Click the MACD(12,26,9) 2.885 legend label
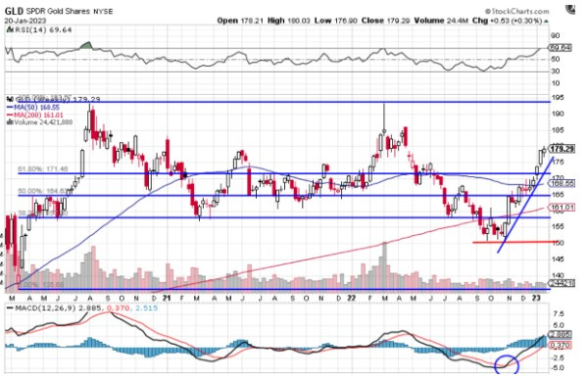The width and height of the screenshot is (588, 378). point(58,307)
